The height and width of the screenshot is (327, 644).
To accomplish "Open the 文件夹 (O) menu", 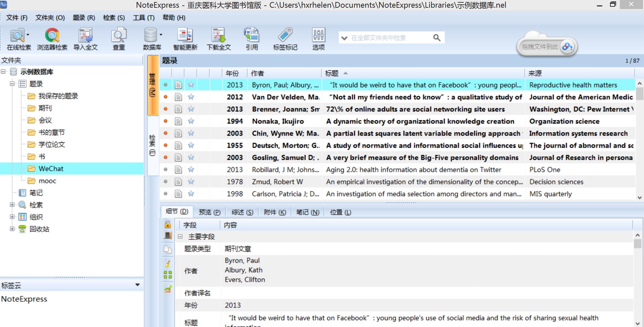I will [50, 18].
